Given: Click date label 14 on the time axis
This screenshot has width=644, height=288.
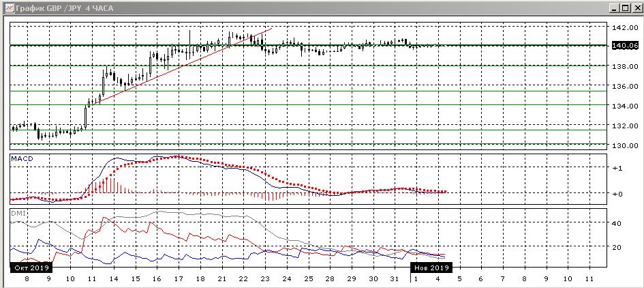Looking at the screenshot, I should point(113,279).
